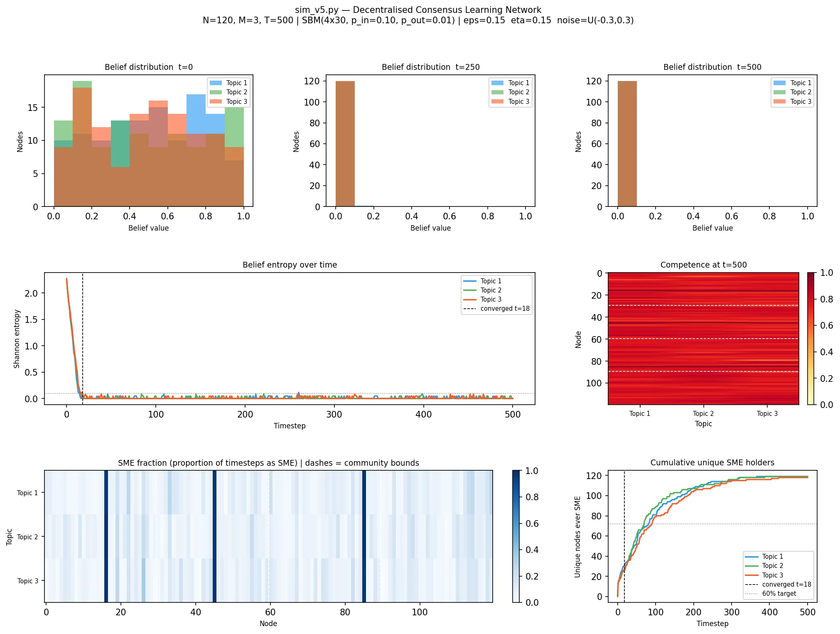Click the 'Topic 3' x-tick of Competence heatmap
Screen dimensions: 840x634
(x=767, y=413)
